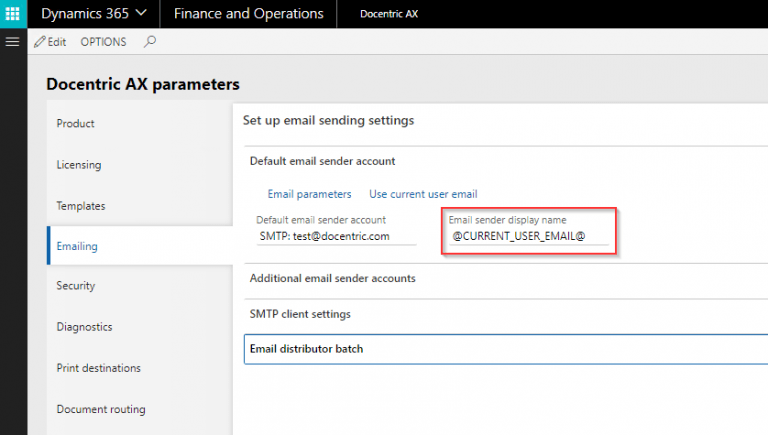The width and height of the screenshot is (768, 435).
Task: Toggle the hamburger navigation pane icon
Action: [x=13, y=42]
